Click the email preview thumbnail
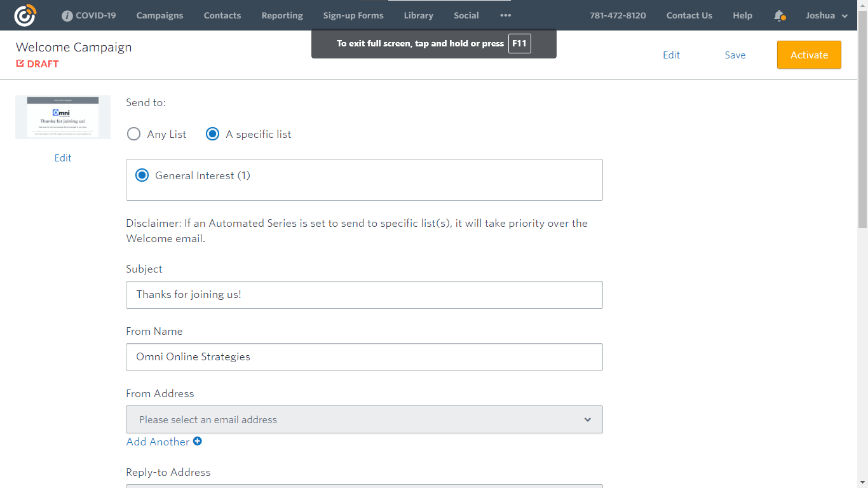The width and height of the screenshot is (868, 488). tap(62, 117)
